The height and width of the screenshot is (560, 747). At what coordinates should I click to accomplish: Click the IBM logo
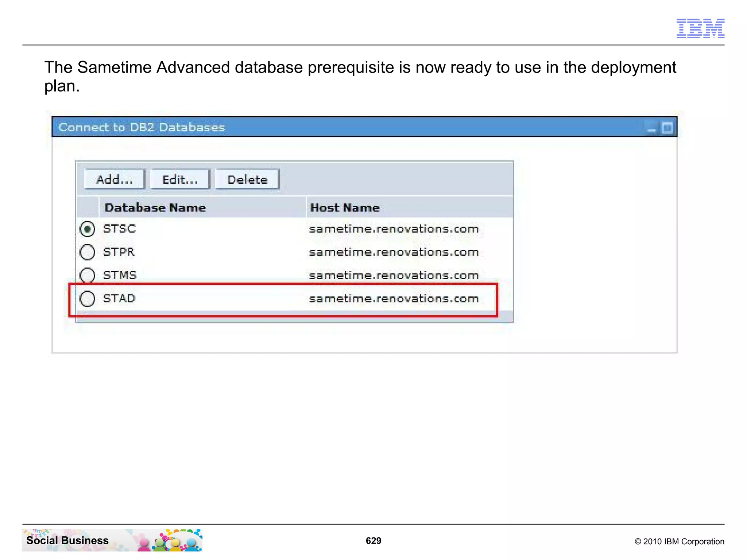pyautogui.click(x=700, y=28)
